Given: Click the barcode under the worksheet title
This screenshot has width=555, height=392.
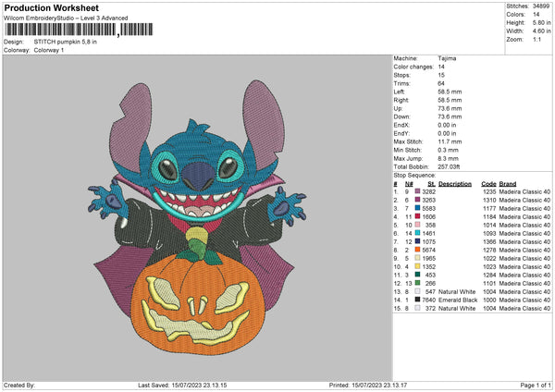Looking at the screenshot, I should (x=79, y=30).
